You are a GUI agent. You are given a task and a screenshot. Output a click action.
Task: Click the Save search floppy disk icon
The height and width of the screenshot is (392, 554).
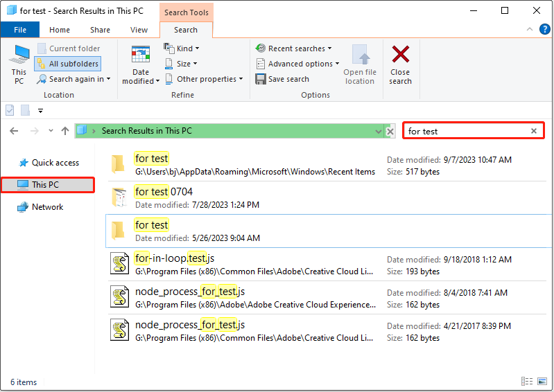click(x=261, y=79)
